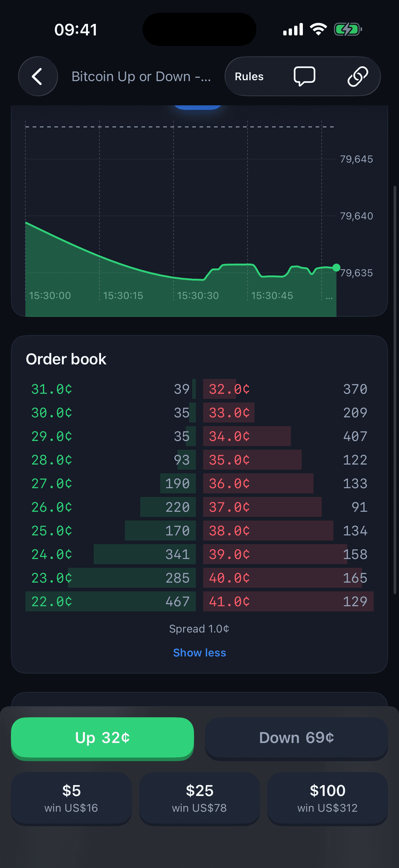Tap the 15:30:00 time axis label
399x868 pixels.
[50, 295]
